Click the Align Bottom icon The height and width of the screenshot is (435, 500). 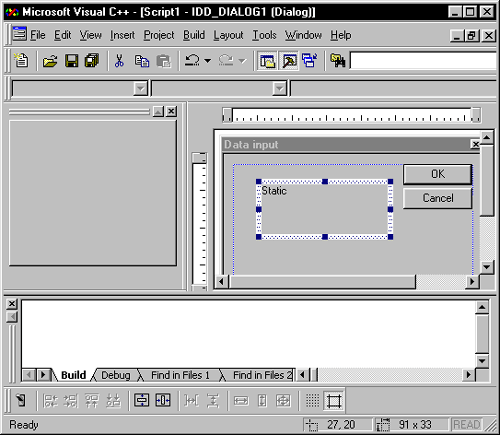(113, 401)
